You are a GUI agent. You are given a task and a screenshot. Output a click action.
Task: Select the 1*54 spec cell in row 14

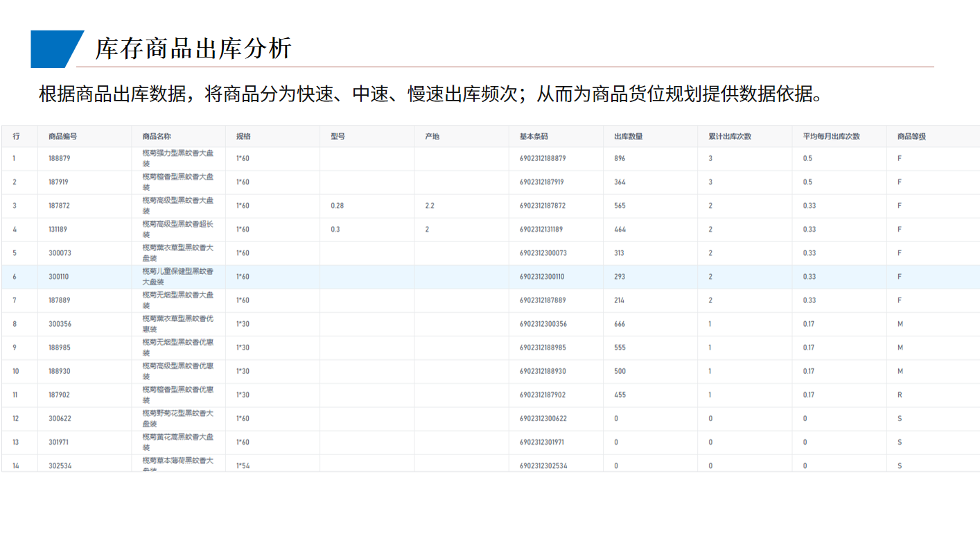[243, 465]
